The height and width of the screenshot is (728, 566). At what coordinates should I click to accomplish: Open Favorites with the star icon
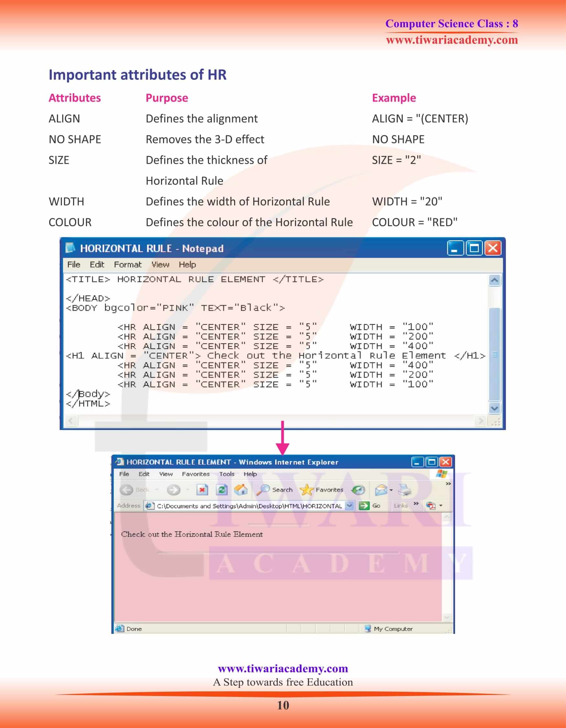(x=306, y=490)
